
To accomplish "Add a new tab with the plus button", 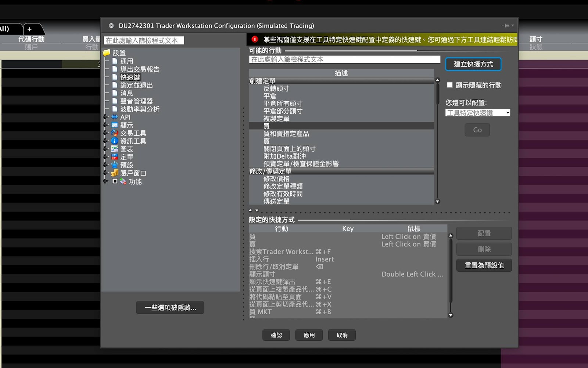I will (29, 29).
